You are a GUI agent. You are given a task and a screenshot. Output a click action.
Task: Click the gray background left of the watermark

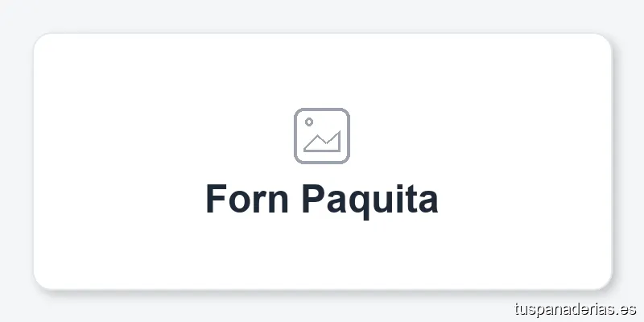[x=322, y=308]
